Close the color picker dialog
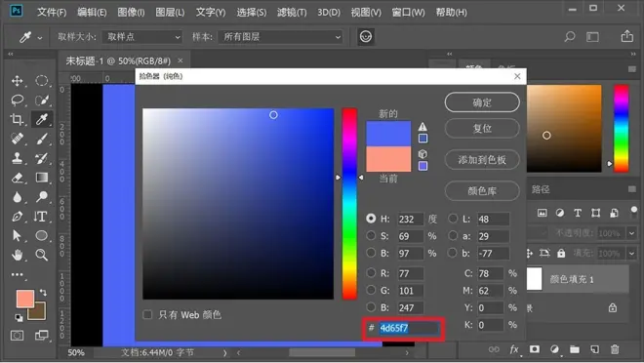Image resolution: width=644 pixels, height=363 pixels. (517, 76)
